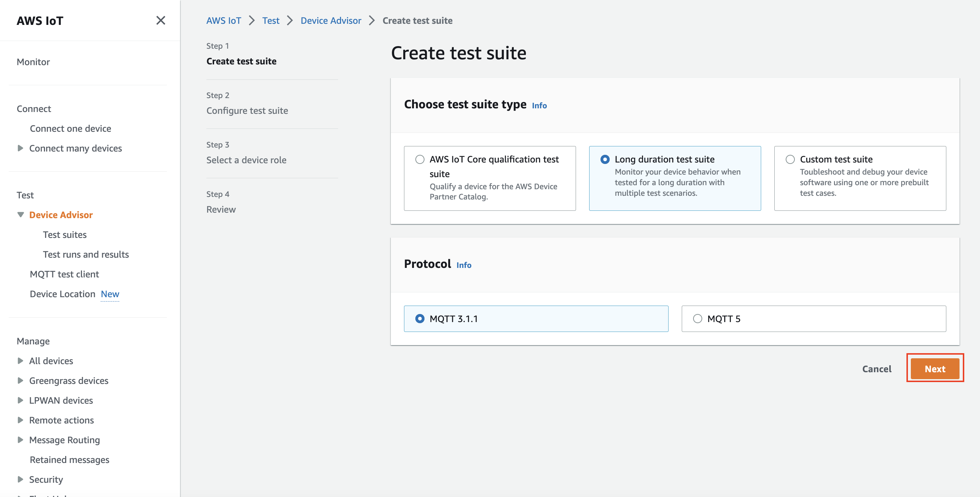Image resolution: width=980 pixels, height=497 pixels.
Task: Click the Monitor section icon
Action: click(x=35, y=61)
